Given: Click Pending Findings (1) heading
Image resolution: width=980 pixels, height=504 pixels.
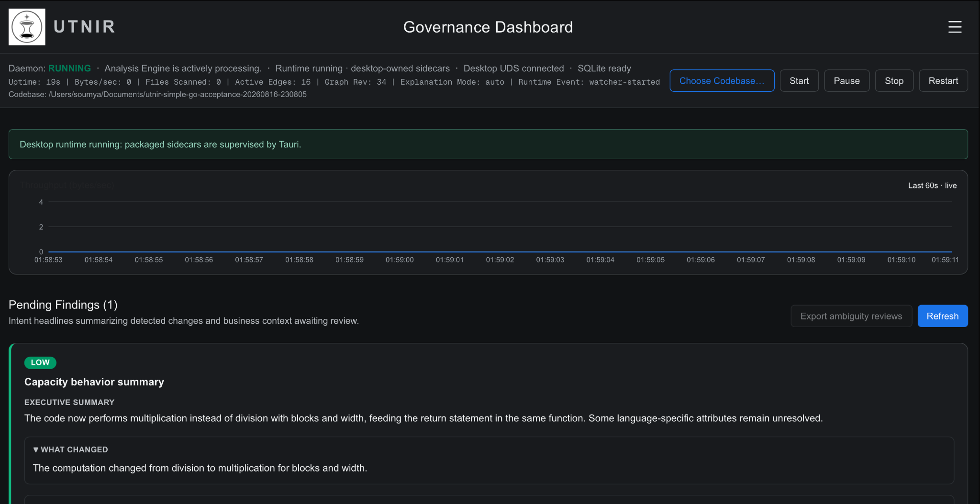Looking at the screenshot, I should point(63,305).
